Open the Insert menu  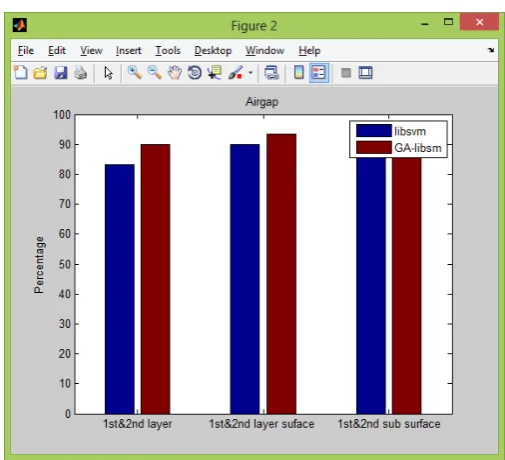pyautogui.click(x=128, y=50)
